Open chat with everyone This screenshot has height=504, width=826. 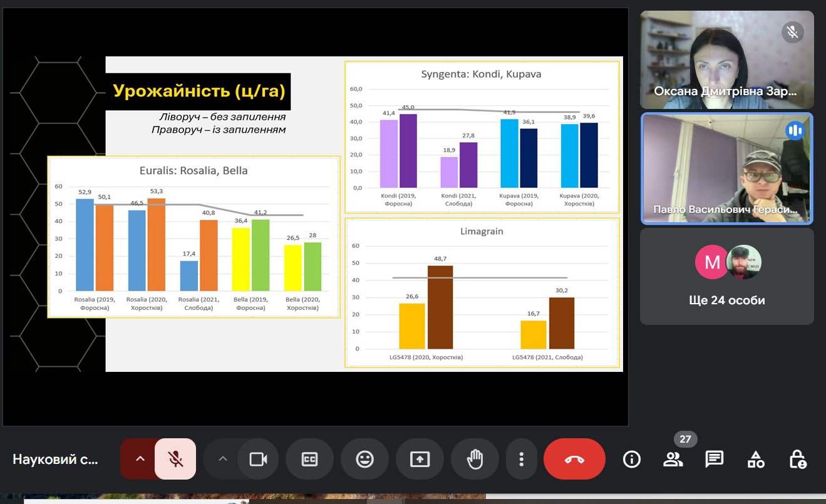[x=715, y=460]
